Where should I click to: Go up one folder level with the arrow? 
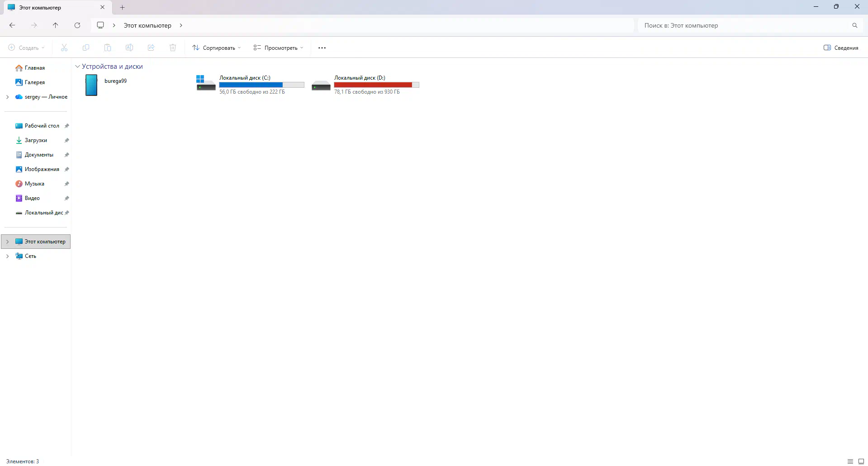tap(56, 25)
